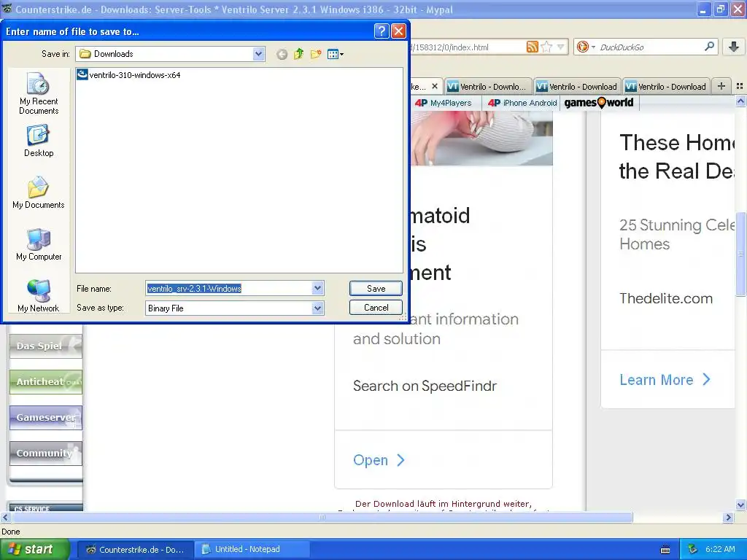
Task: Open My Network places in save dialog
Action: pyautogui.click(x=39, y=296)
